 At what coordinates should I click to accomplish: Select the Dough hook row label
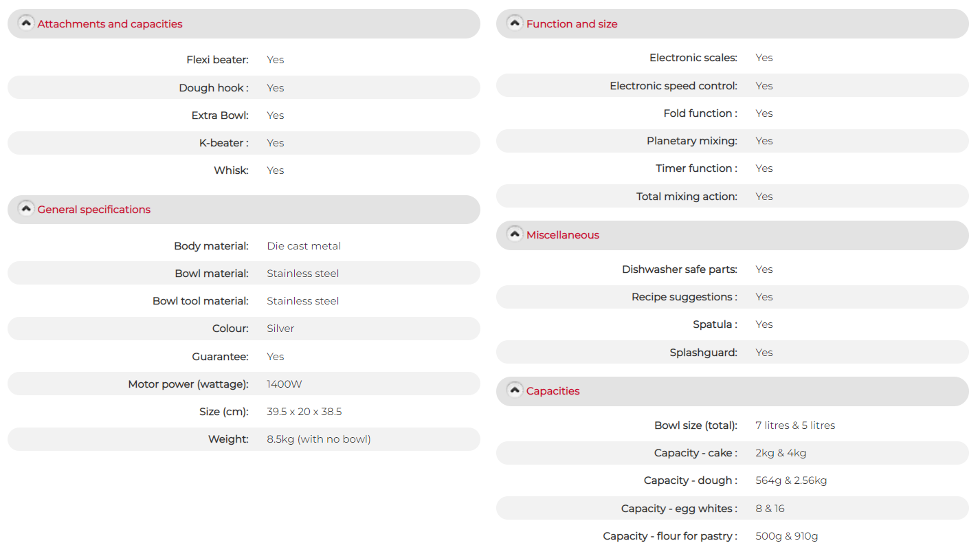tap(214, 88)
